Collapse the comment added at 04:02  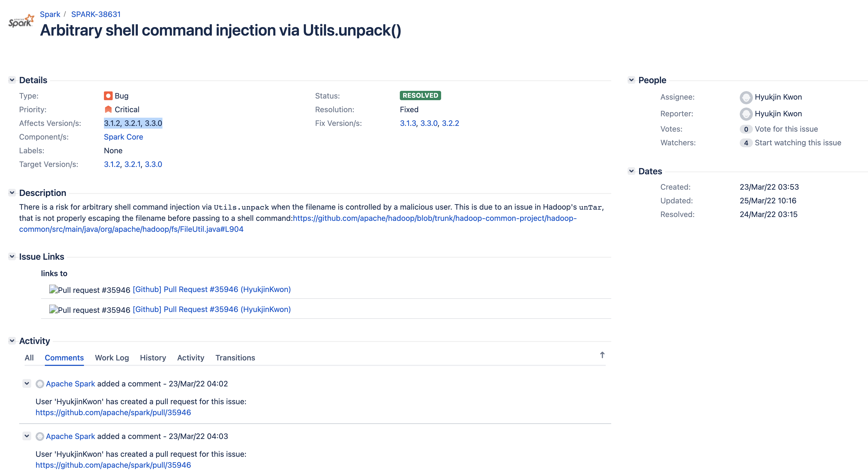point(27,384)
